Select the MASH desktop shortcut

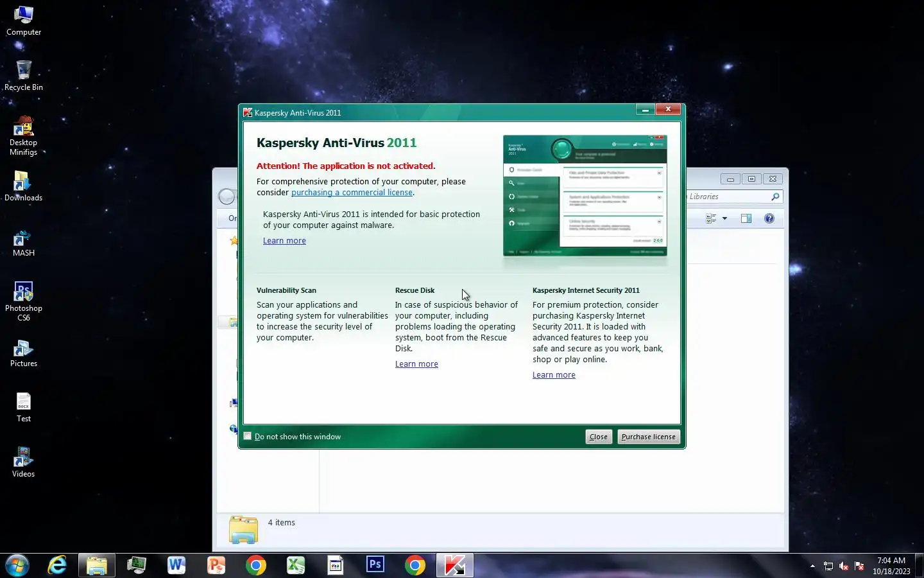pos(24,243)
